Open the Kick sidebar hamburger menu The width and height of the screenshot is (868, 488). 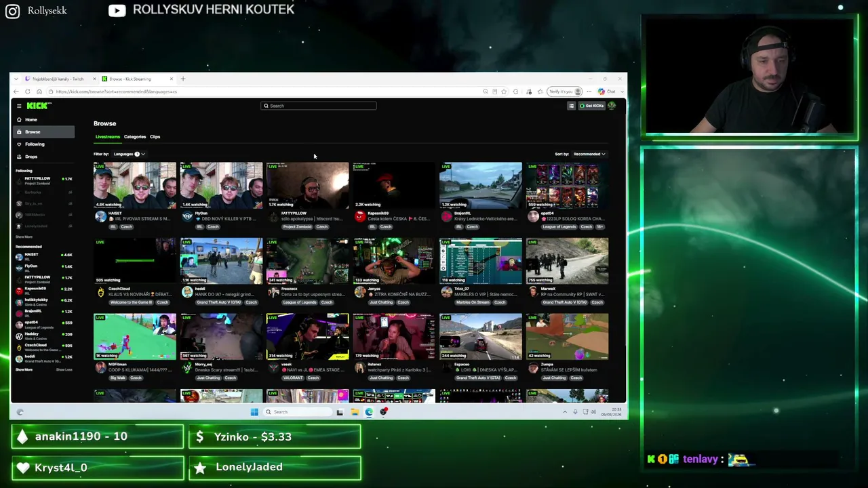pyautogui.click(x=19, y=106)
